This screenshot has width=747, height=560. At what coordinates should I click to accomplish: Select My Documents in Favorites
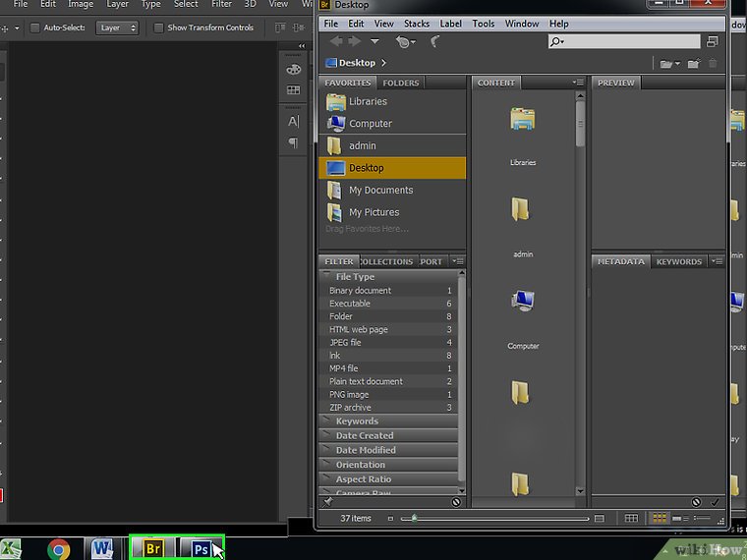click(x=380, y=191)
